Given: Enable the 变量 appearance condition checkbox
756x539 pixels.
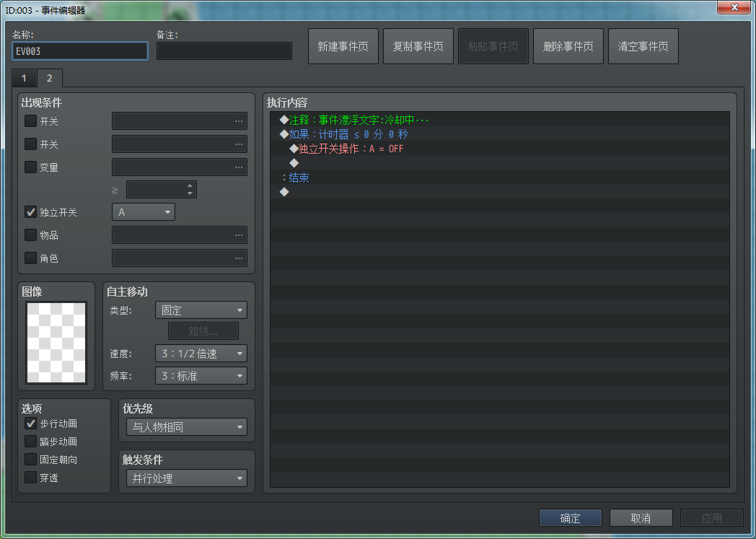Looking at the screenshot, I should click(x=30, y=167).
